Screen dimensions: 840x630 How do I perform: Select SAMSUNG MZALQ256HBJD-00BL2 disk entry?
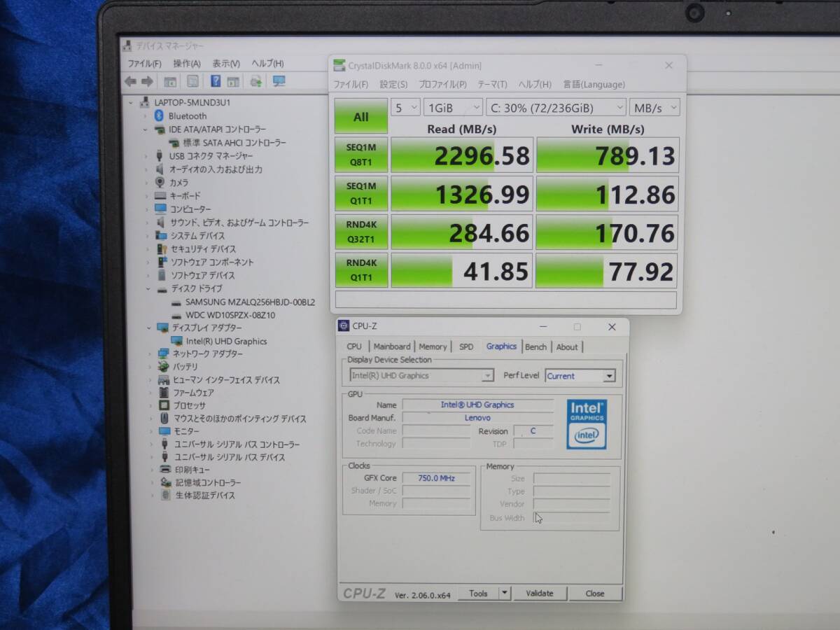click(x=250, y=302)
